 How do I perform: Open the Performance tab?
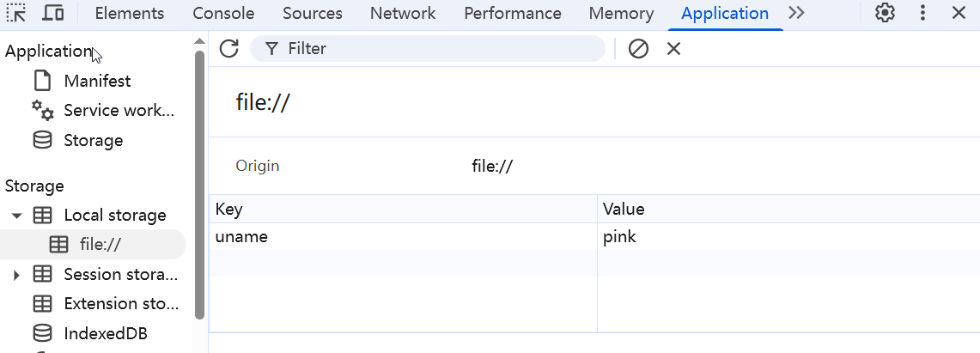[x=513, y=13]
